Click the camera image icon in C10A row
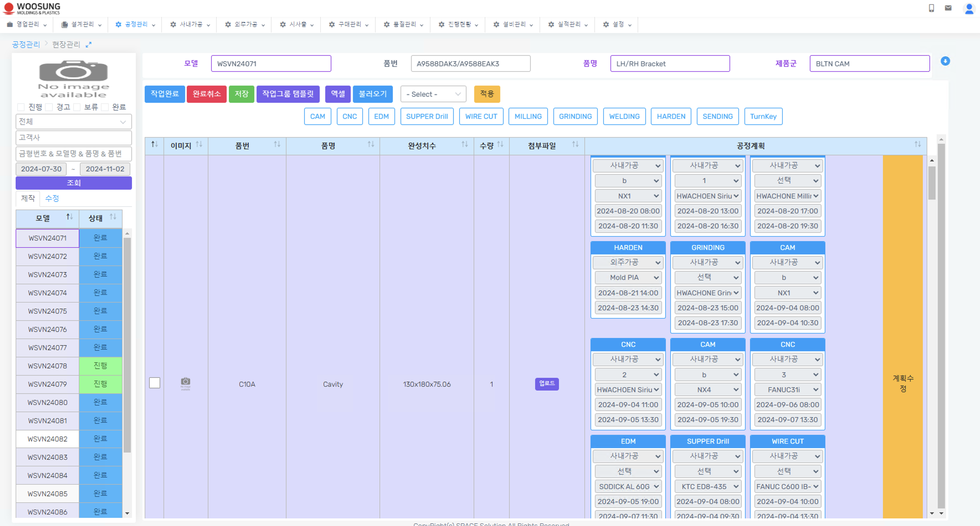980x526 pixels. tap(185, 382)
